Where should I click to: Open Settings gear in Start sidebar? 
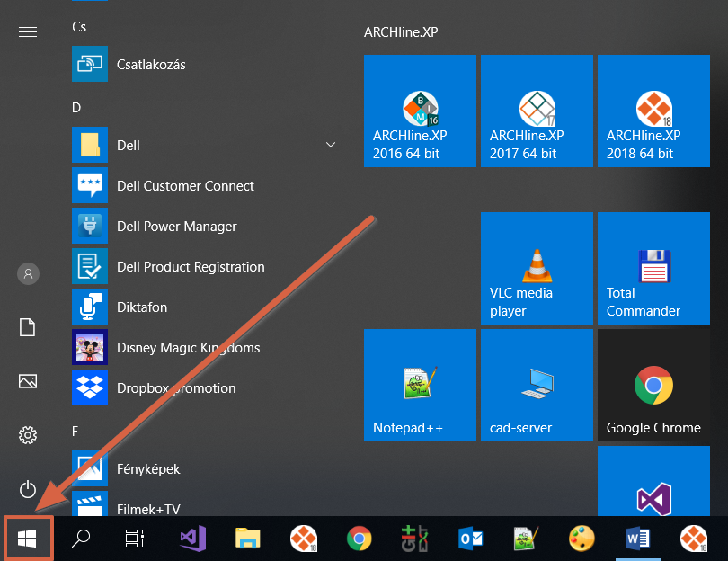[28, 435]
